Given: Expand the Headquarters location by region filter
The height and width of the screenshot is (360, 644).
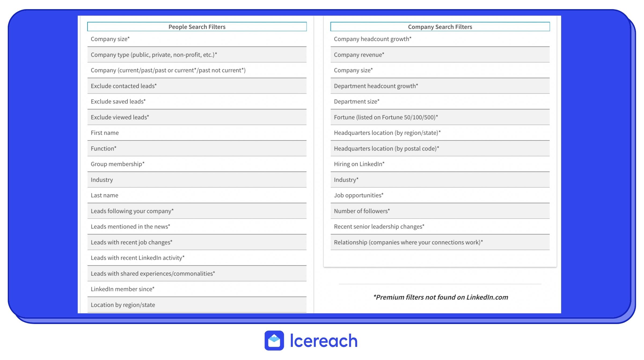Looking at the screenshot, I should [x=440, y=132].
